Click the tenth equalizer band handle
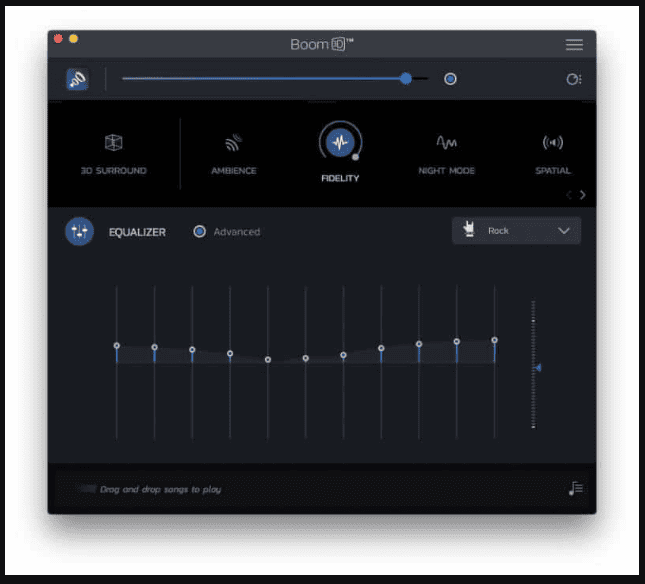 [x=457, y=341]
